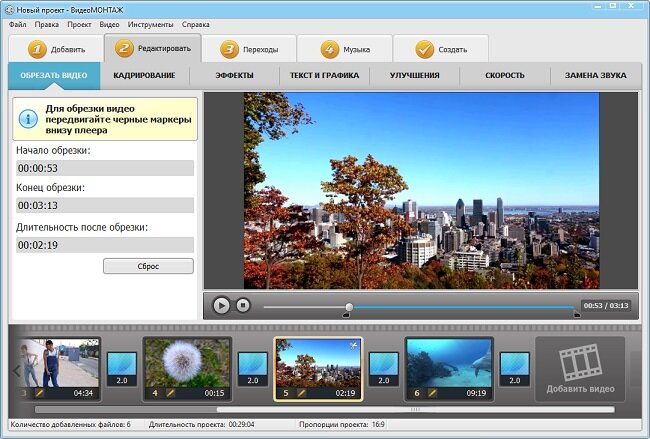Click the end trim marker under the seek bar

(577, 315)
